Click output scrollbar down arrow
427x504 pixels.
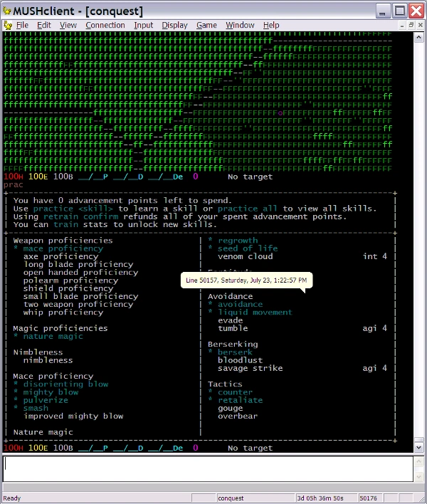tap(418, 448)
